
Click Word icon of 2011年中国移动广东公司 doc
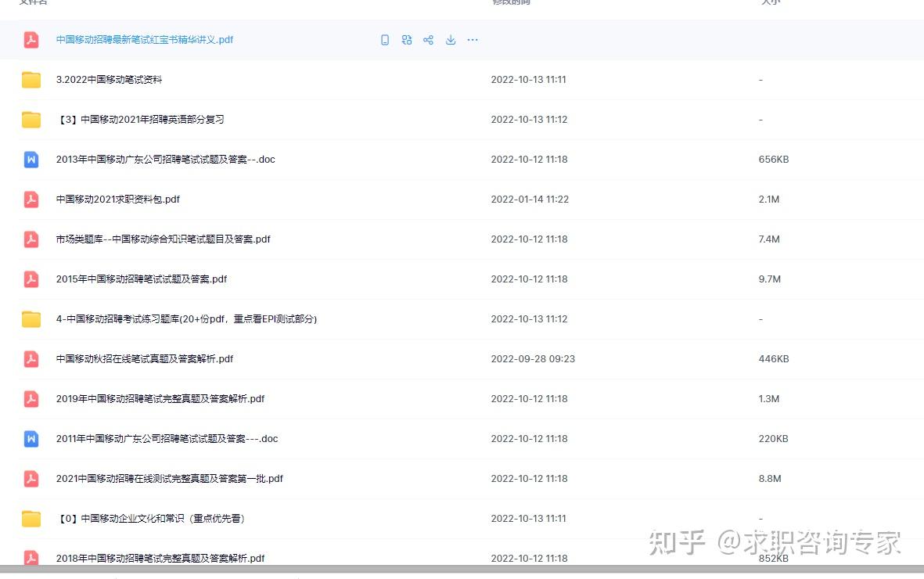(31, 439)
